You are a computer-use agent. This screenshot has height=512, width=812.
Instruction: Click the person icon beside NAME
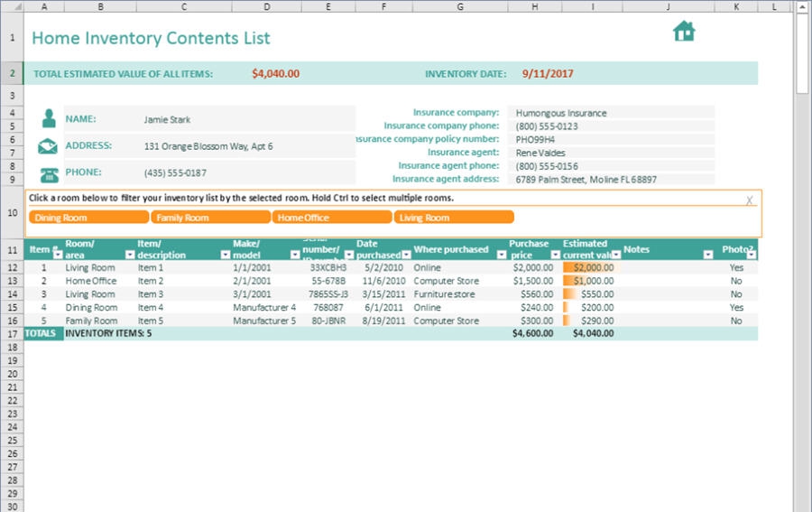pyautogui.click(x=49, y=119)
